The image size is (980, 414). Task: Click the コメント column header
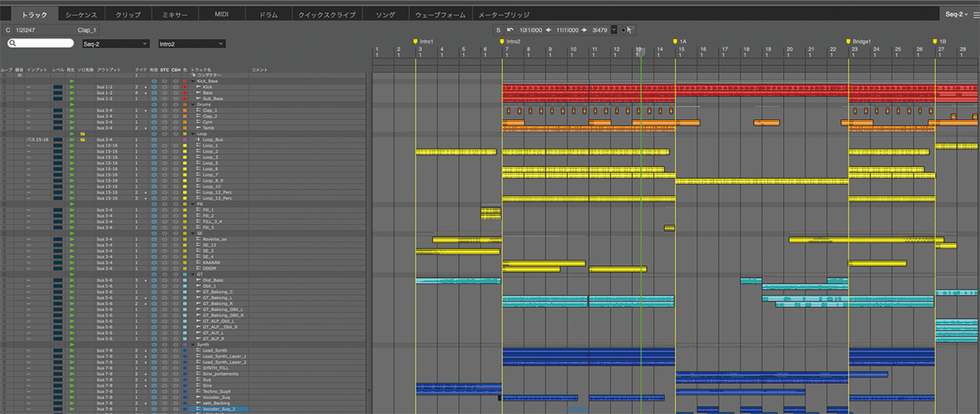tap(260, 69)
